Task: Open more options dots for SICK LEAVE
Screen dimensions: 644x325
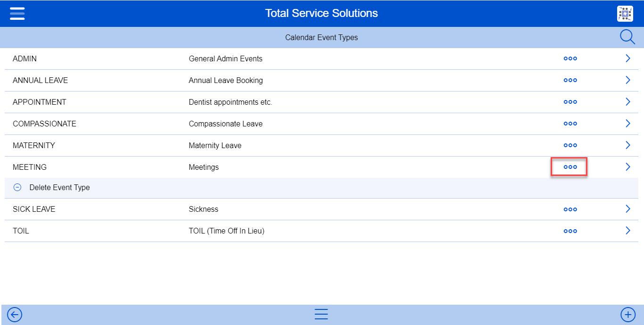Action: click(x=570, y=209)
